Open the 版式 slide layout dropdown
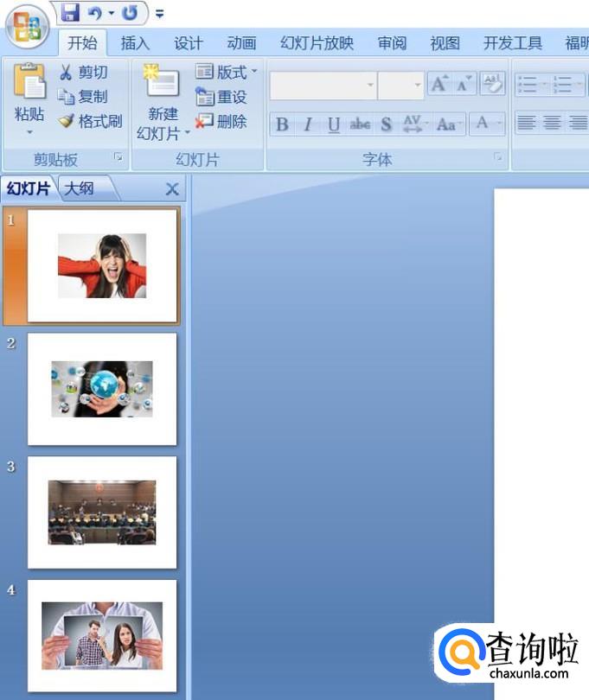 [x=226, y=72]
